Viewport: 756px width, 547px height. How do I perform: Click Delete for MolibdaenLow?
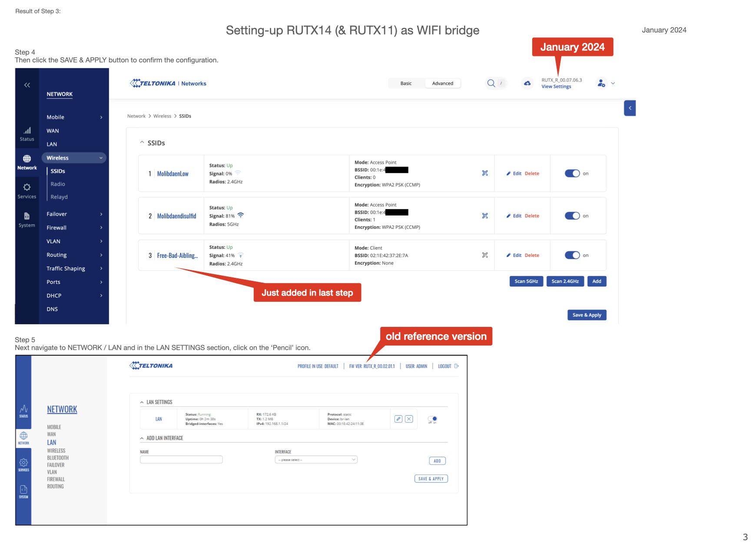(532, 173)
